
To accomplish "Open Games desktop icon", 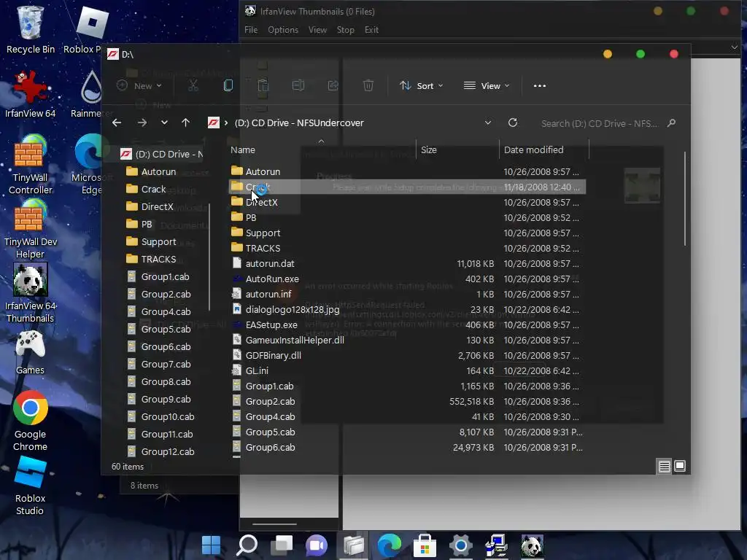I will (x=31, y=352).
